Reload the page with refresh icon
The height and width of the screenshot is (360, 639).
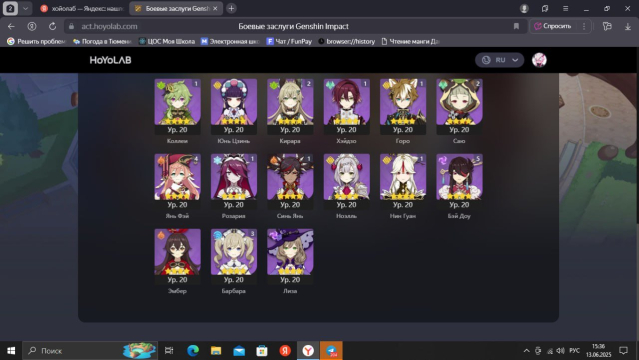tap(53, 26)
